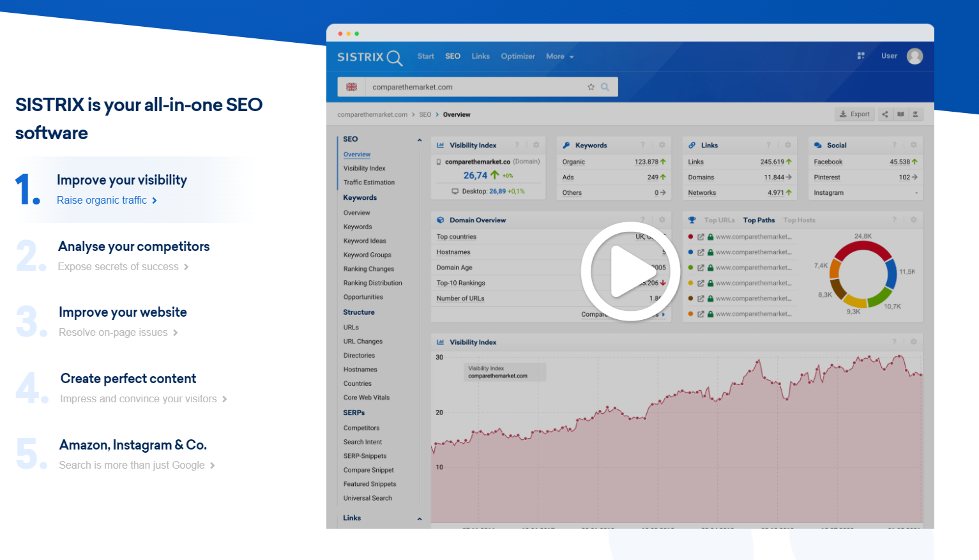Select the SEO navigation item
This screenshot has width=979, height=560.
[453, 56]
